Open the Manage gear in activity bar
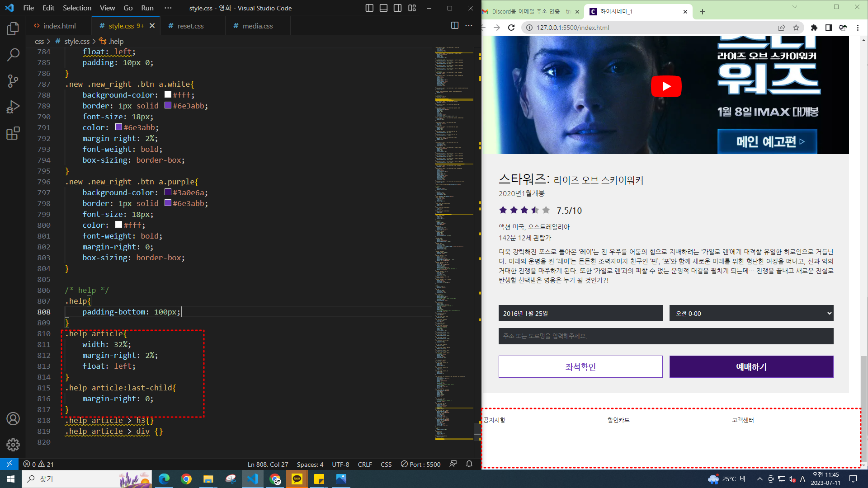Screen dimensions: 868x488 pos(13,445)
